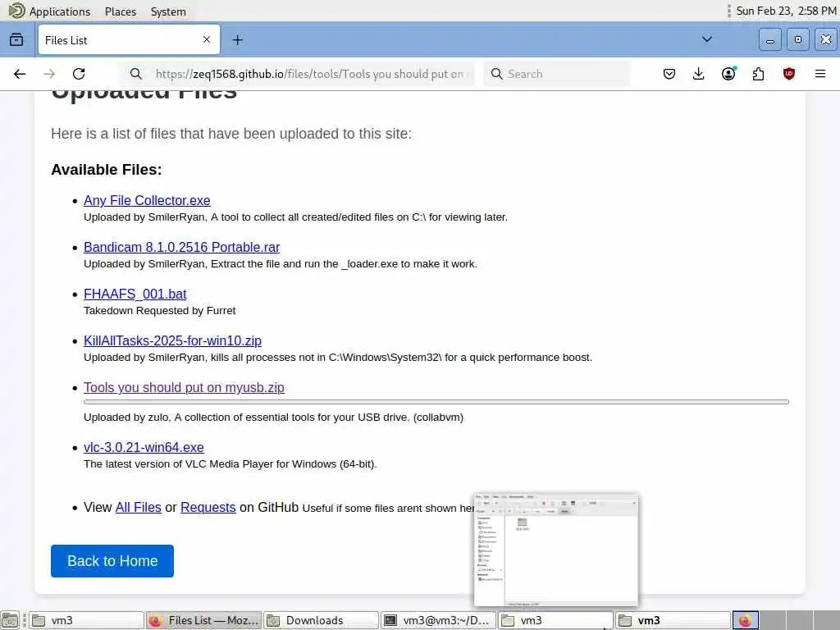Viewport: 840px width, 630px height.
Task: Open the Requests GitHub link
Action: (x=208, y=507)
